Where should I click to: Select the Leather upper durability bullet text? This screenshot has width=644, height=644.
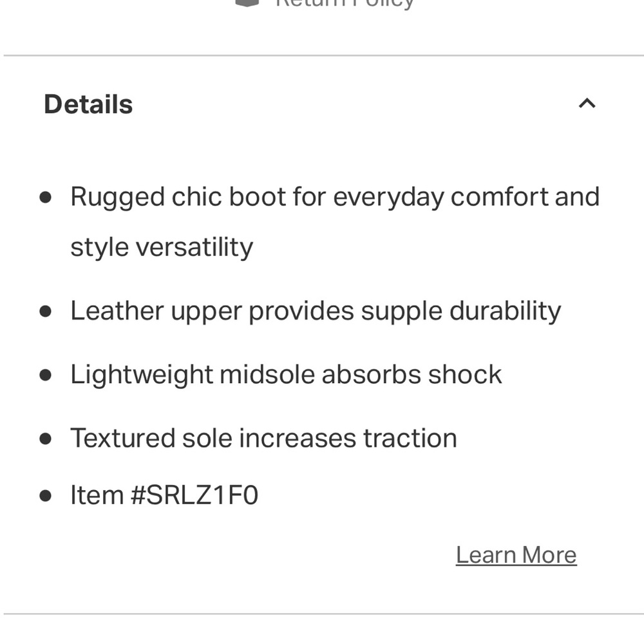pyautogui.click(x=316, y=311)
